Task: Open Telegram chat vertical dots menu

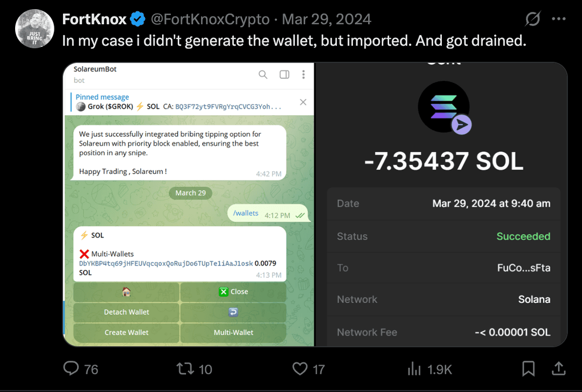Action: pos(303,74)
